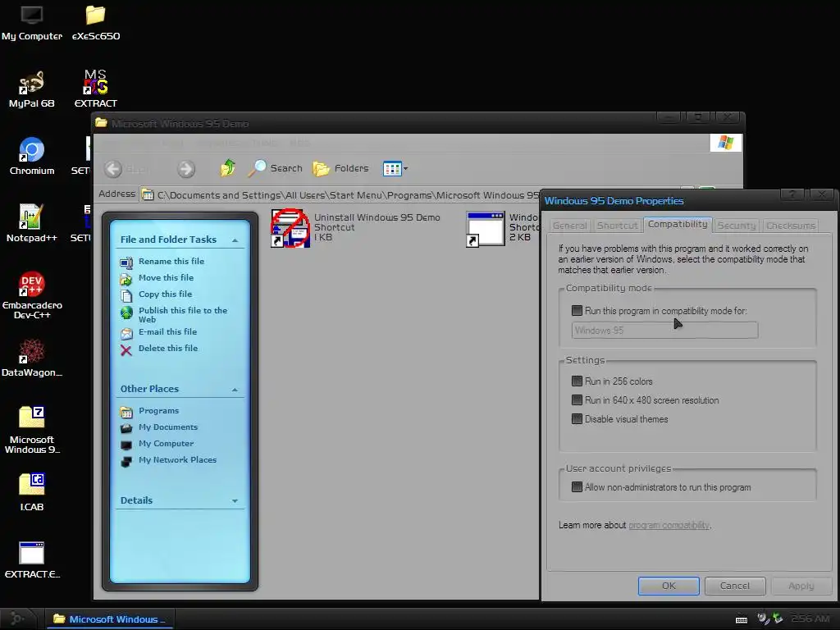Click OK in Properties dialog

point(669,586)
